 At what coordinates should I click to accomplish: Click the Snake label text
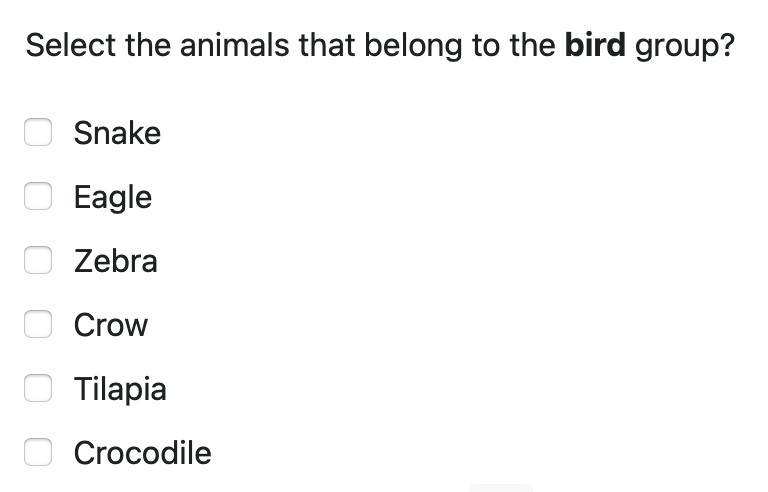(117, 133)
